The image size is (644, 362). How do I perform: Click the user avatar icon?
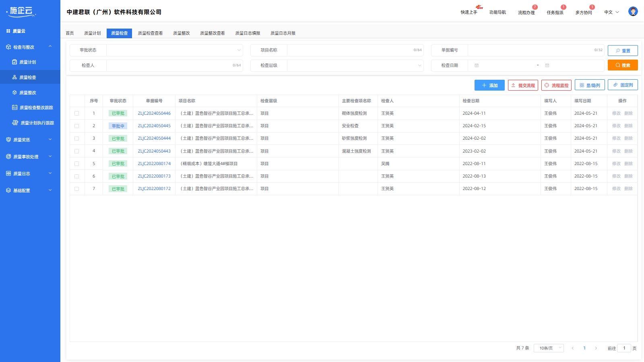click(x=633, y=12)
